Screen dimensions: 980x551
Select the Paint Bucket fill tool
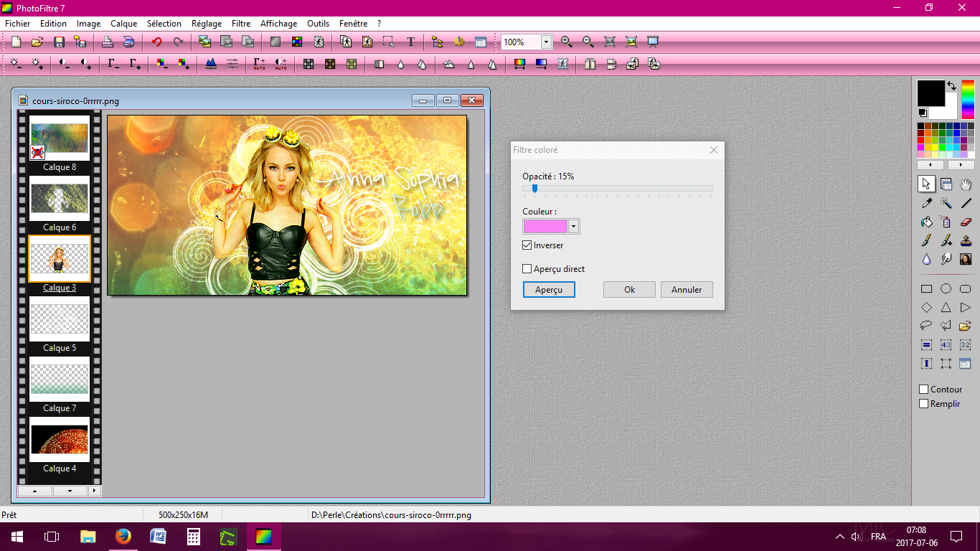click(927, 222)
